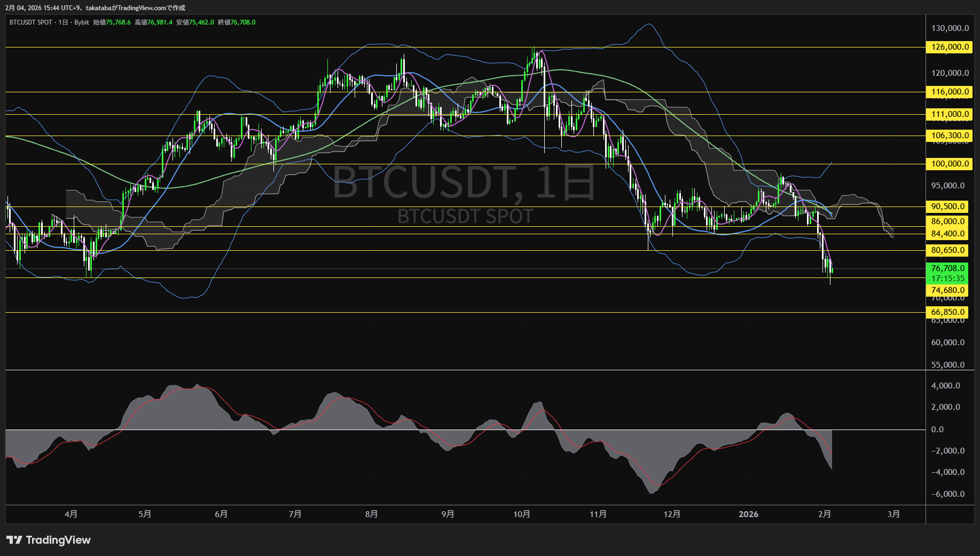Click the countdown timer 17:15:35
The height and width of the screenshot is (556, 980).
point(948,279)
